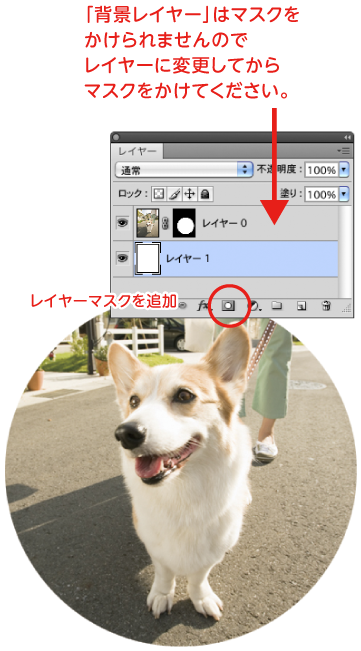
Task: Toggle lock position for the layer
Action: pos(190,194)
